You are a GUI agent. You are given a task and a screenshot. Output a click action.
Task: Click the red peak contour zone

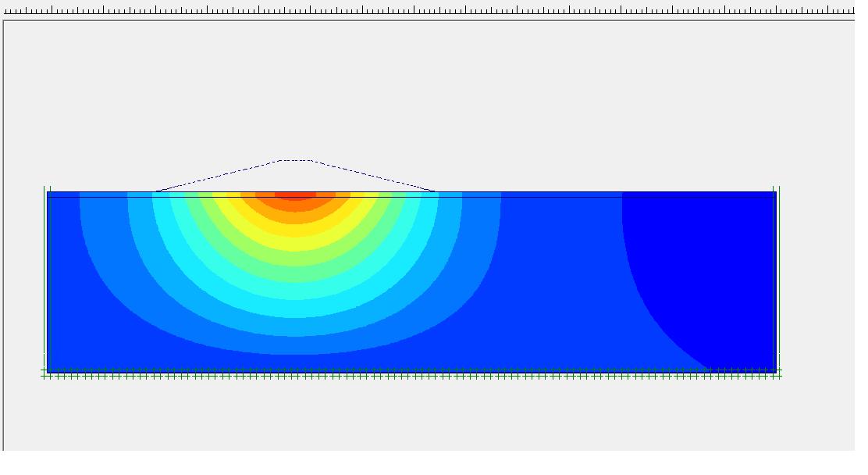click(x=295, y=195)
